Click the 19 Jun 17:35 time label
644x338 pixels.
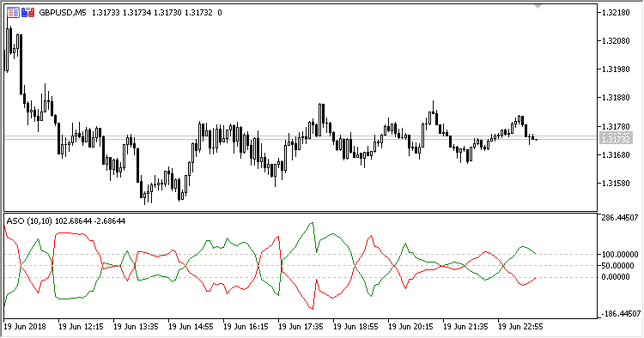[x=301, y=327]
